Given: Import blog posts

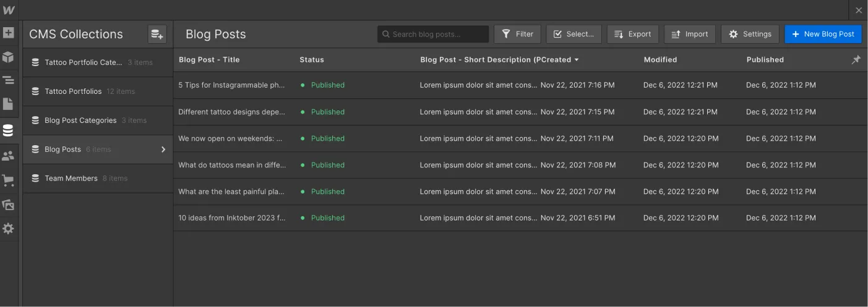Looking at the screenshot, I should [x=690, y=34].
